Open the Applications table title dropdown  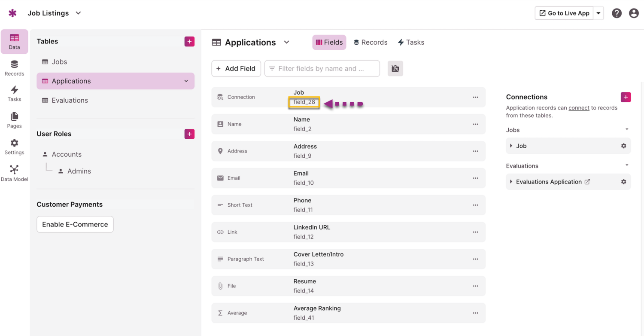tap(286, 42)
